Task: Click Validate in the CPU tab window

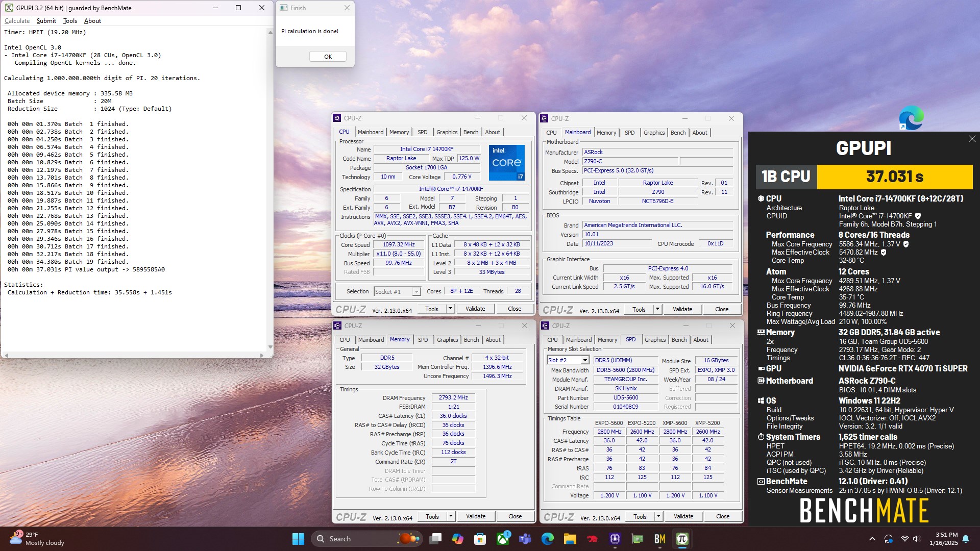Action: pyautogui.click(x=475, y=309)
